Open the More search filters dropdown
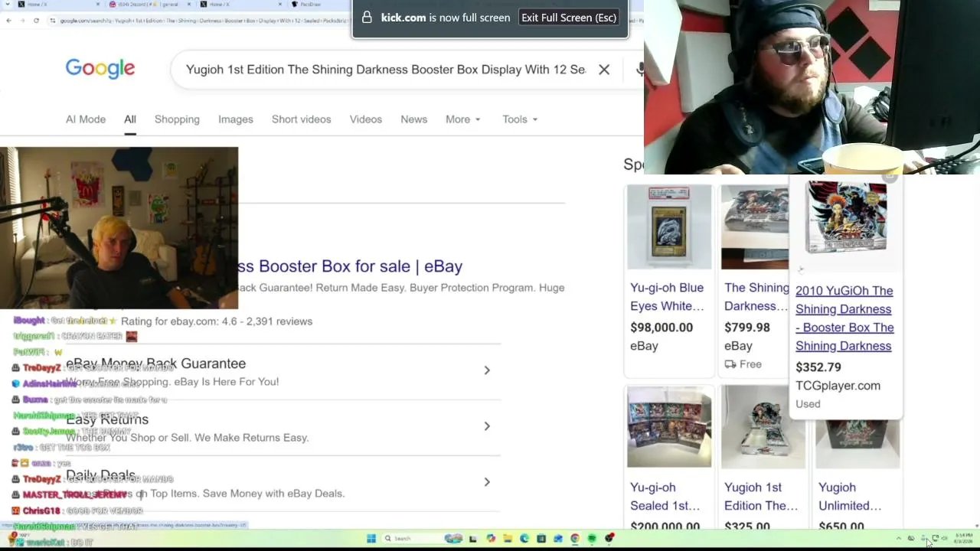 coord(463,119)
